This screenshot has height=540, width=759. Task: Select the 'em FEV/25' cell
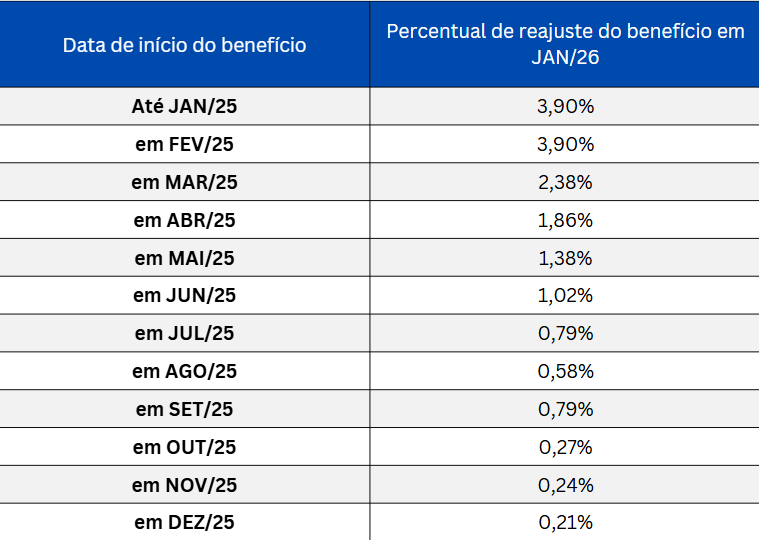[184, 144]
